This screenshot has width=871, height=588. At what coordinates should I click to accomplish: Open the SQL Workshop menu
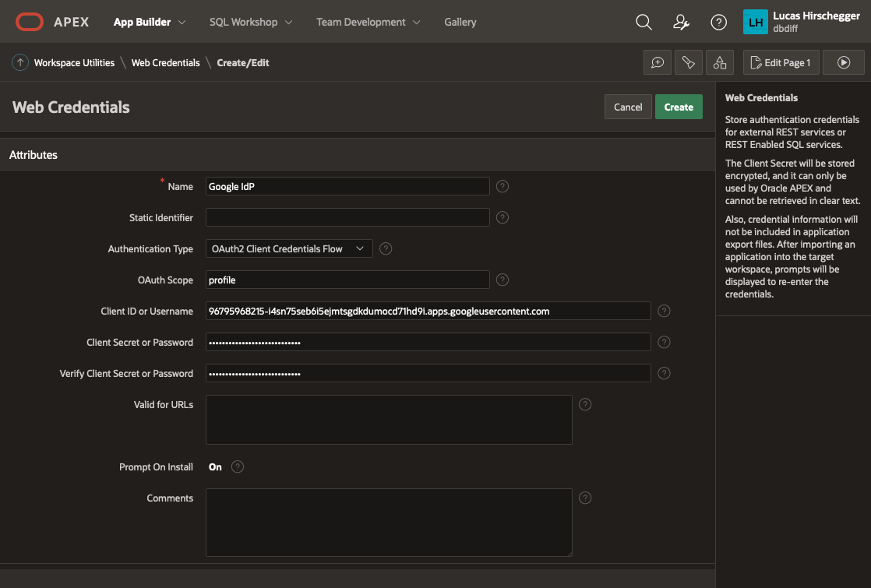click(250, 22)
